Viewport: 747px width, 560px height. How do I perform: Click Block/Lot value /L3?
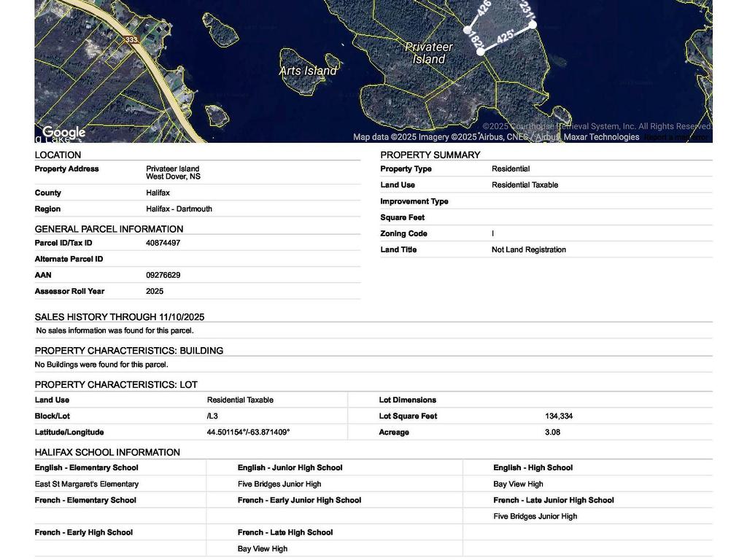[212, 416]
